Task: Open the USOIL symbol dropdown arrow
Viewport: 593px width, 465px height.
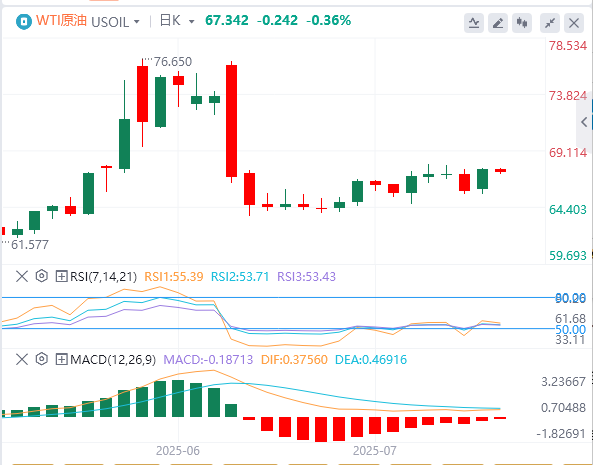Action: (x=136, y=22)
